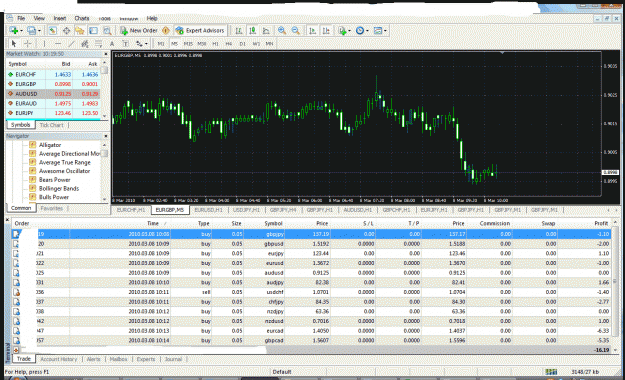625x380 pixels.
Task: Close the Market Watch panel
Action: 106,54
